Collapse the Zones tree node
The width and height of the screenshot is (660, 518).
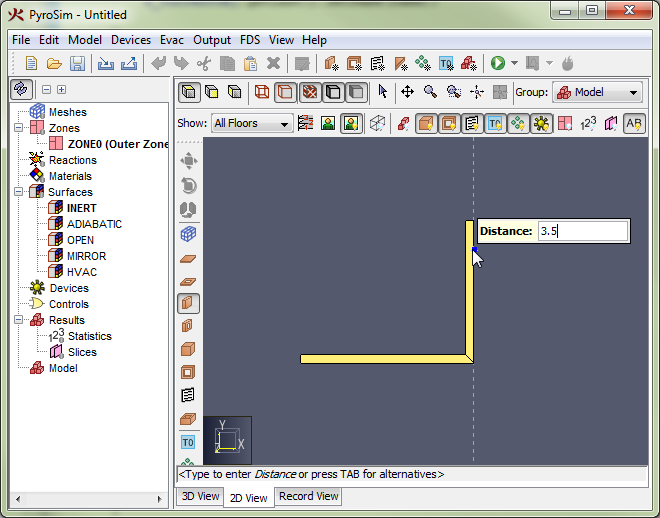pos(19,128)
